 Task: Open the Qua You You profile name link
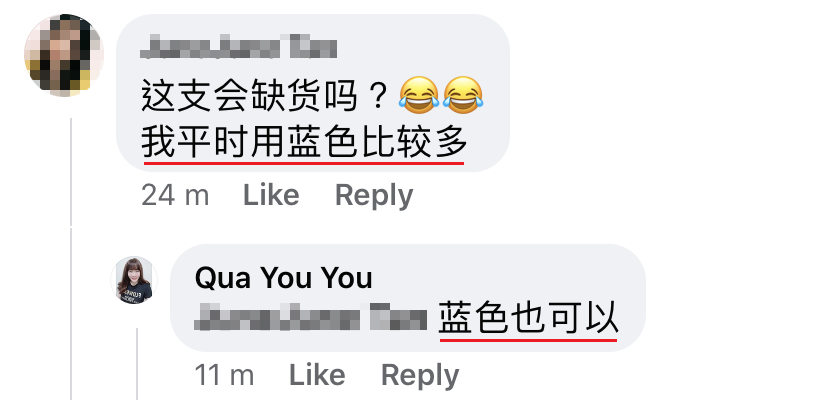pos(284,277)
